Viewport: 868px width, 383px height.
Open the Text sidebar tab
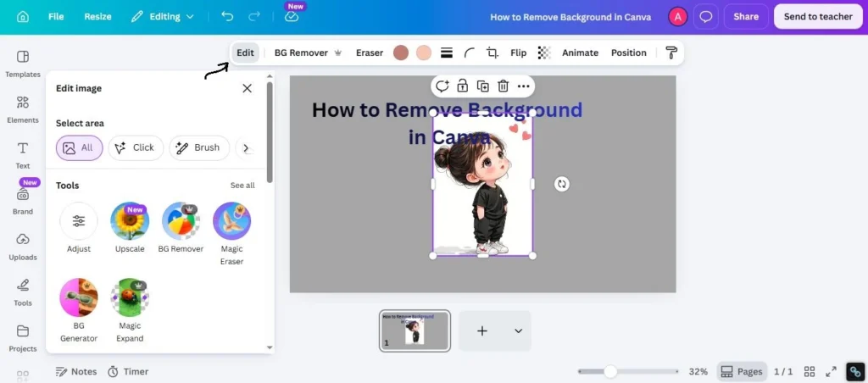pos(23,156)
